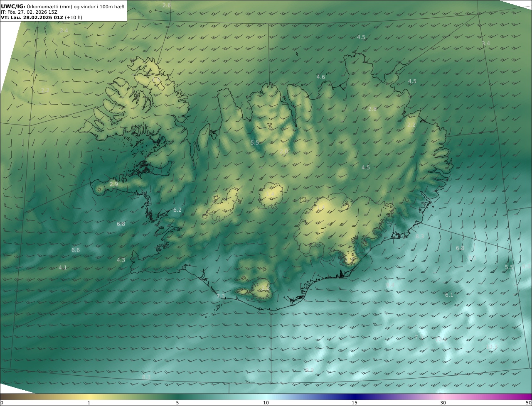Click the 6.8 value in the southeast sea

click(460, 248)
